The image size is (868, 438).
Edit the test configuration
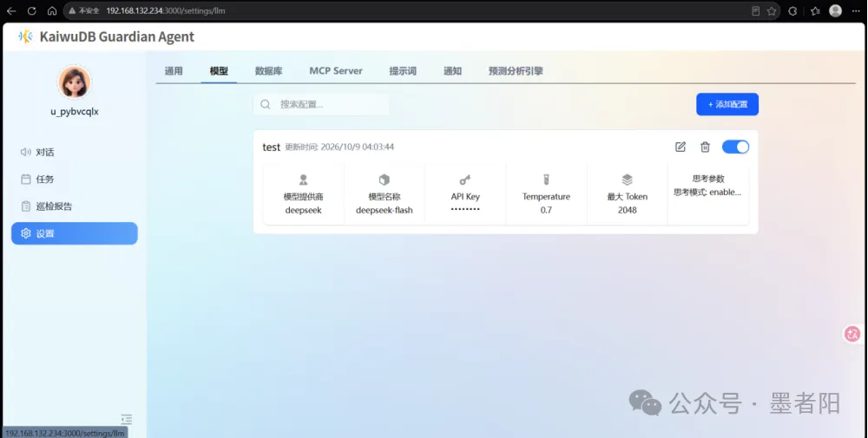(681, 147)
